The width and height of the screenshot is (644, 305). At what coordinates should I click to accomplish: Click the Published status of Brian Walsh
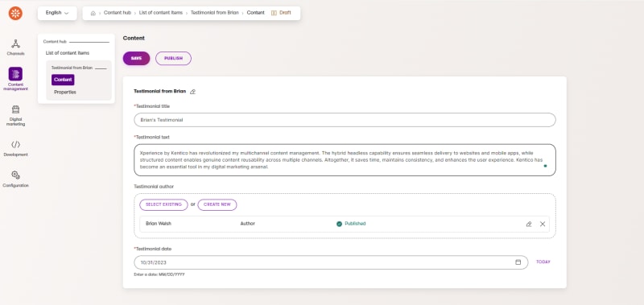[x=351, y=224]
